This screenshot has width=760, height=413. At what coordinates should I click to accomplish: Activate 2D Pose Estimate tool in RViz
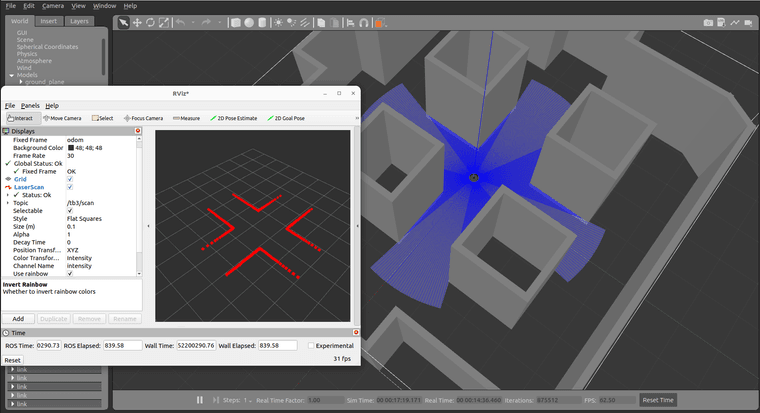[234, 118]
